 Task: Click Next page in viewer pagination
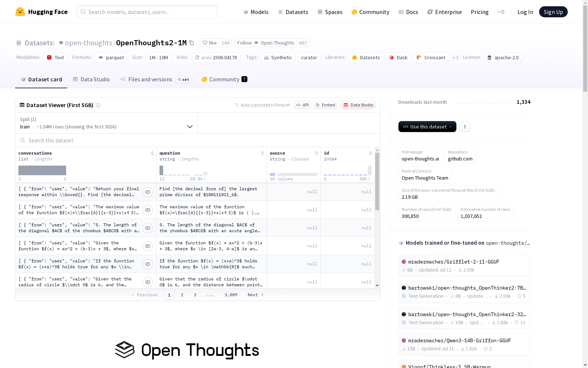point(256,295)
